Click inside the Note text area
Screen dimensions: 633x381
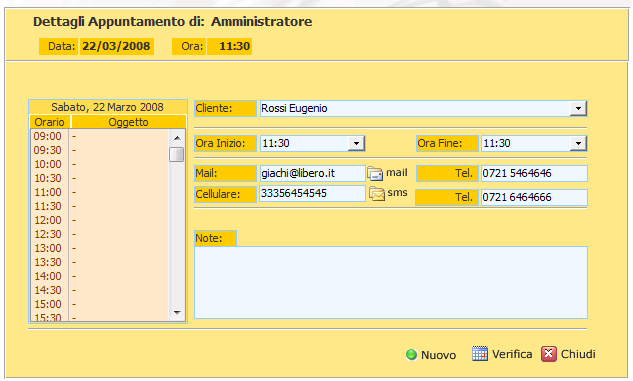point(391,283)
